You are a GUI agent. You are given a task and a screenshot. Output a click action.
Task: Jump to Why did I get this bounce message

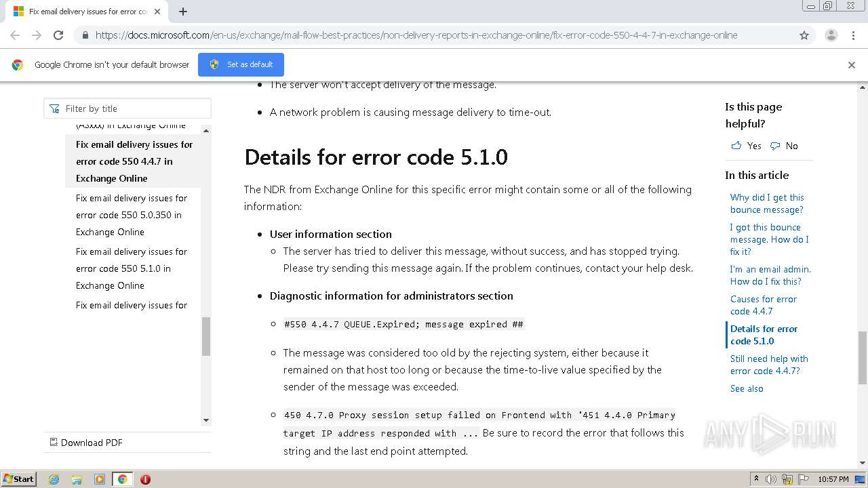(x=767, y=203)
